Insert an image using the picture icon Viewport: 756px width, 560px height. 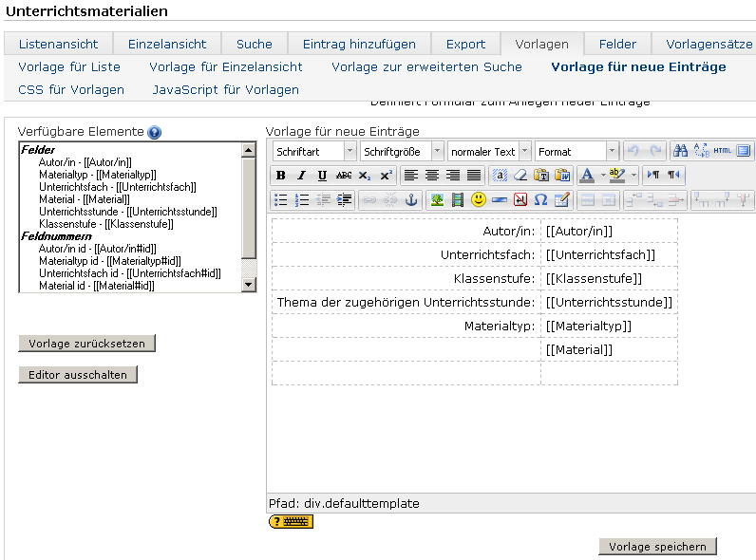coord(437,200)
